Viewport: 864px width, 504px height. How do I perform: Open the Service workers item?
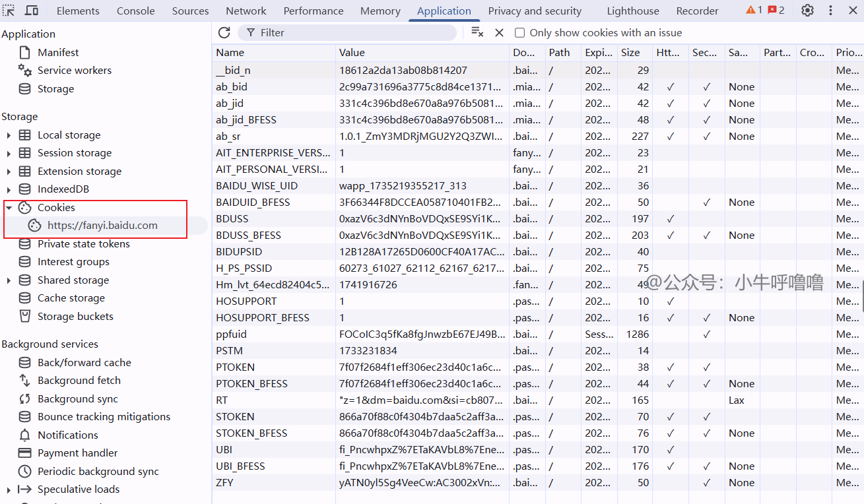(74, 71)
